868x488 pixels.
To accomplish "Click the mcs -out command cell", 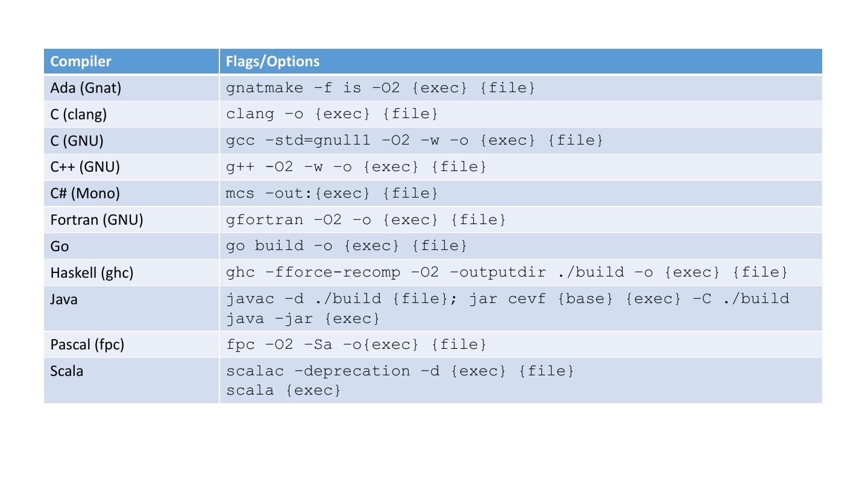I will (x=332, y=193).
